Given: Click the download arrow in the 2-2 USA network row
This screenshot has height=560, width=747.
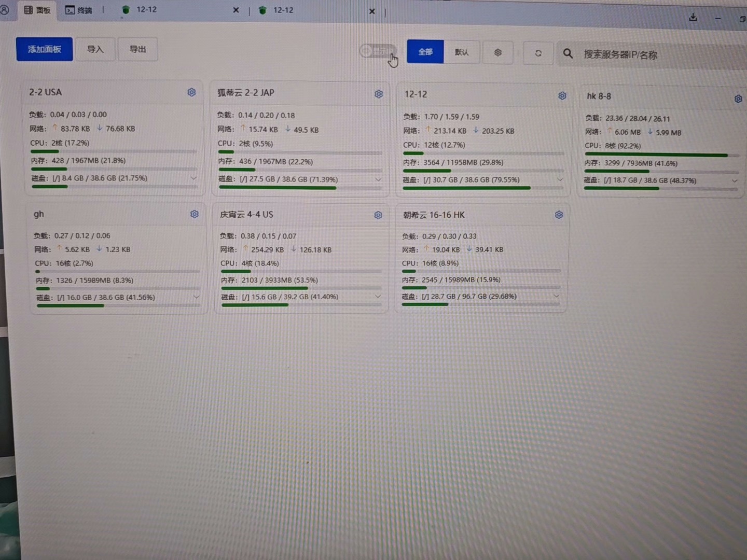Looking at the screenshot, I should coord(100,128).
